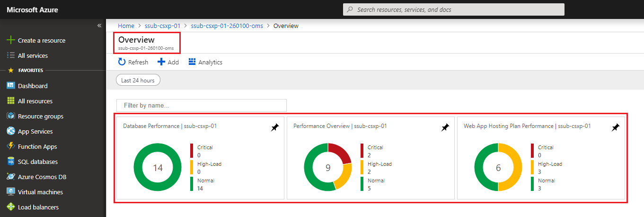Click 'Database Performance | ssub-csxp-01' tile title
Screen dimensions: 644x217
tap(170, 126)
